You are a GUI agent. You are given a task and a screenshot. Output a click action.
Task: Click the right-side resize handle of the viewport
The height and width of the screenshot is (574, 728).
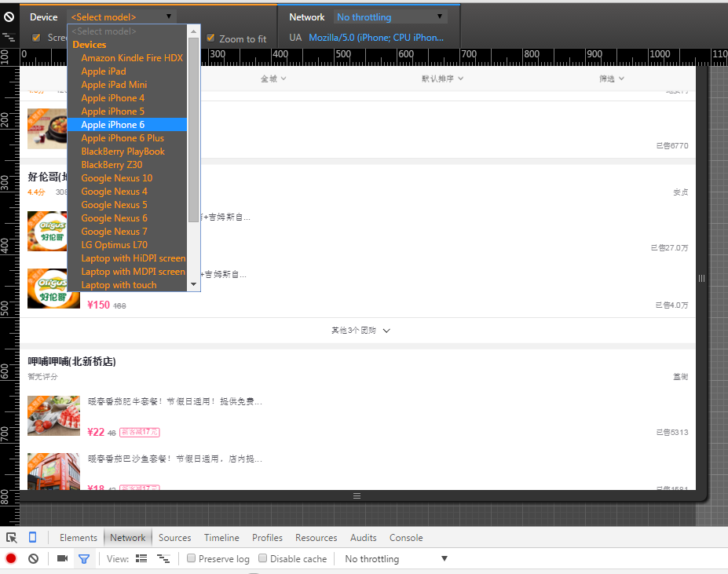tap(701, 278)
